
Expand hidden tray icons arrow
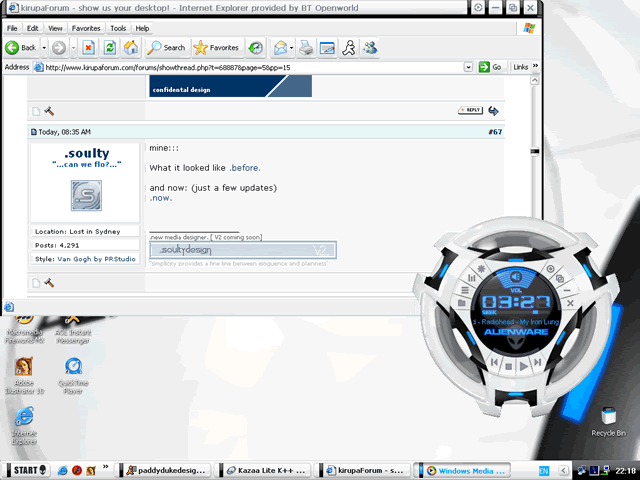[564, 471]
